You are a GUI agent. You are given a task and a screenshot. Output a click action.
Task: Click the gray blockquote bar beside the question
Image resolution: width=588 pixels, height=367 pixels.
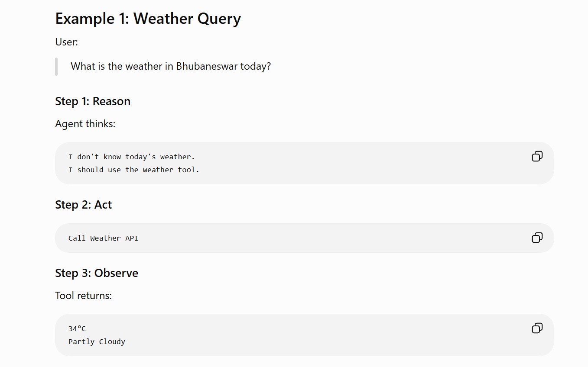coord(56,66)
